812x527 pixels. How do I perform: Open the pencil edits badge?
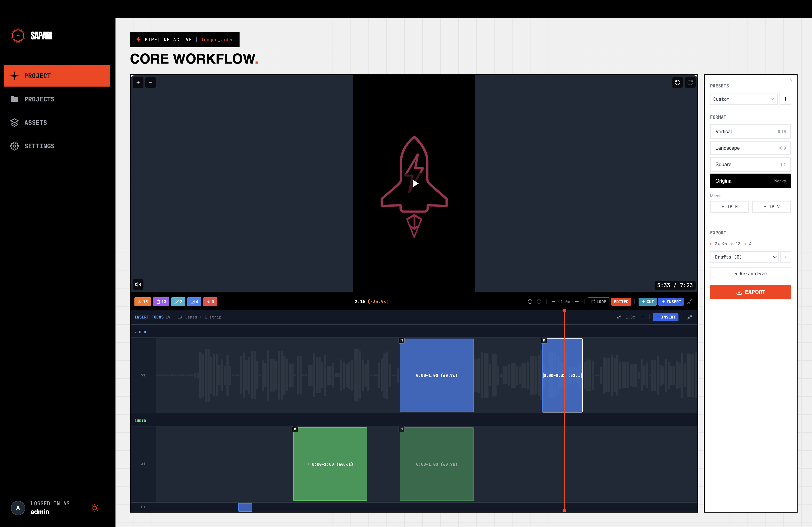point(178,302)
